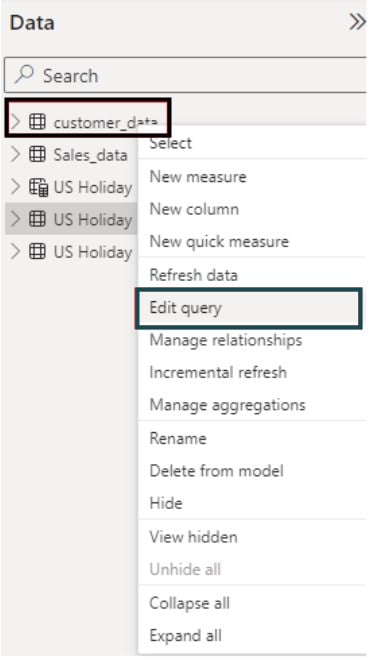
Task: Expand the last US Holiday table
Action: coord(16,252)
